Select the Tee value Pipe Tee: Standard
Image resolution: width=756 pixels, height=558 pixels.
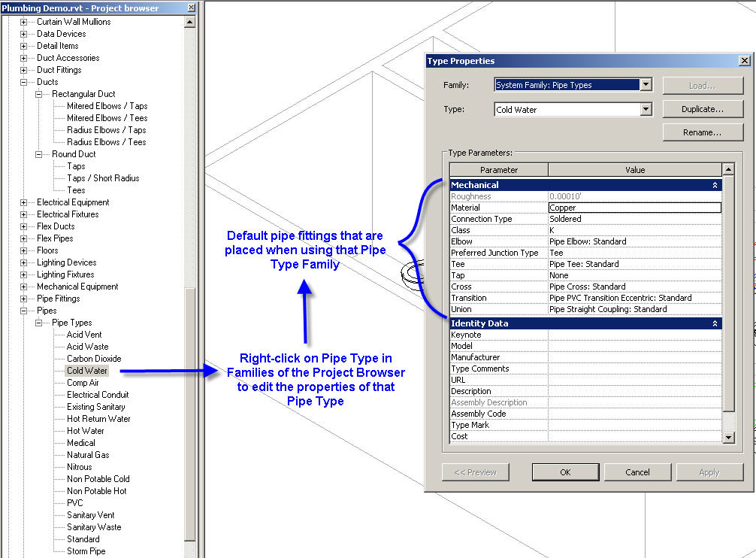635,264
